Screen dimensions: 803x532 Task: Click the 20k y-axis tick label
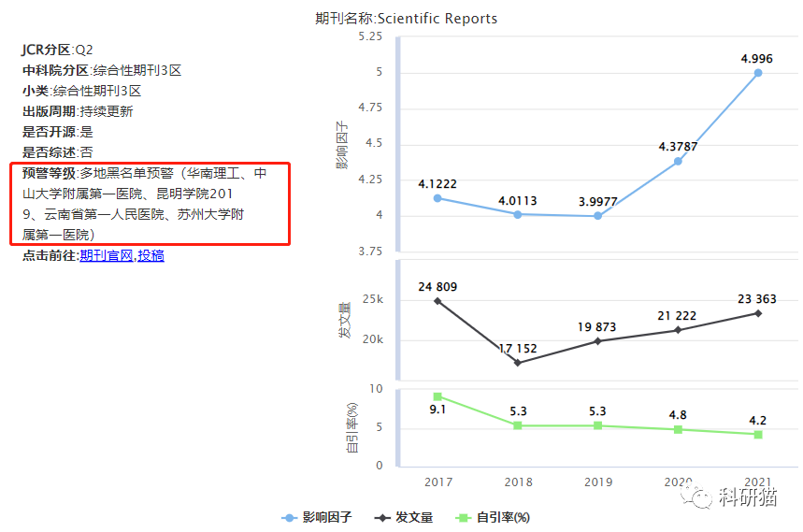pyautogui.click(x=372, y=339)
